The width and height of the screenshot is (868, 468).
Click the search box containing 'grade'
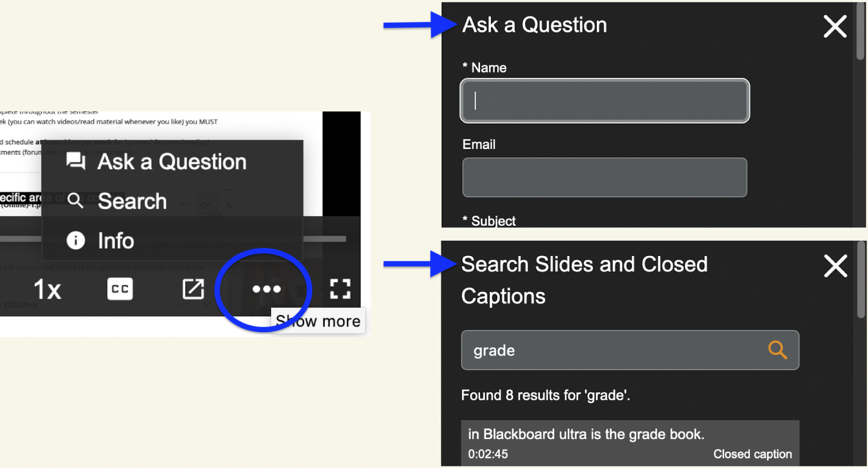(615, 350)
